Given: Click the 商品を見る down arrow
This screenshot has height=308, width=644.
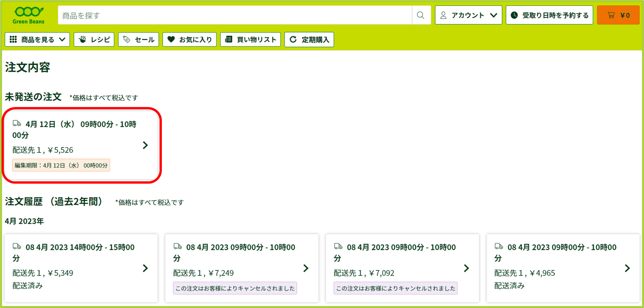Looking at the screenshot, I should (62, 39).
